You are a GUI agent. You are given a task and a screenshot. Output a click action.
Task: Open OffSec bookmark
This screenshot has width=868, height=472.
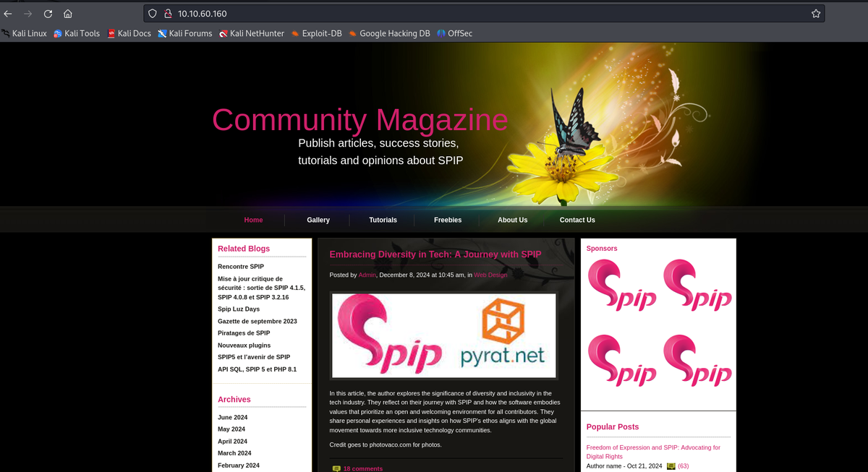[x=455, y=33]
